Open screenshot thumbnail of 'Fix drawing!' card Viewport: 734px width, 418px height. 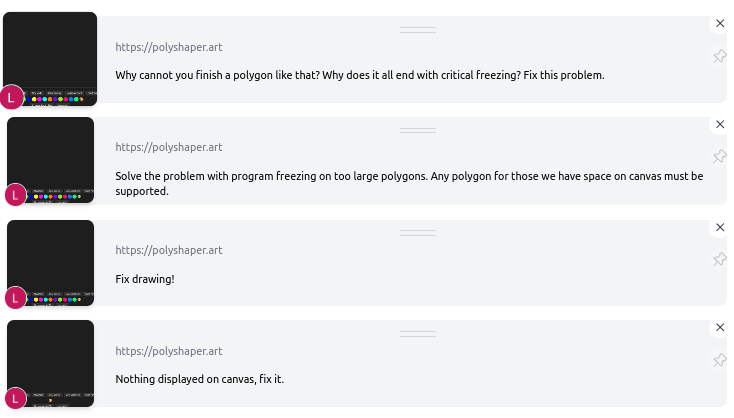pos(51,263)
